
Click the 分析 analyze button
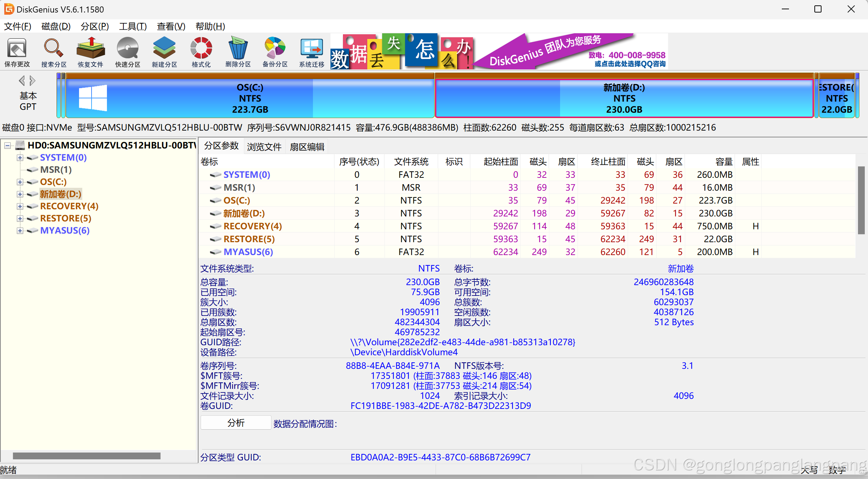point(236,423)
